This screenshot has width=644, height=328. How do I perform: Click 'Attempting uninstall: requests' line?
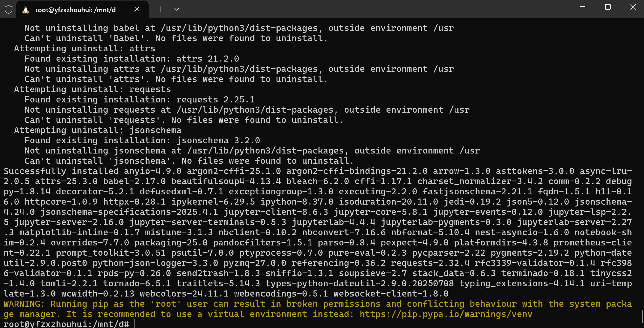point(93,89)
